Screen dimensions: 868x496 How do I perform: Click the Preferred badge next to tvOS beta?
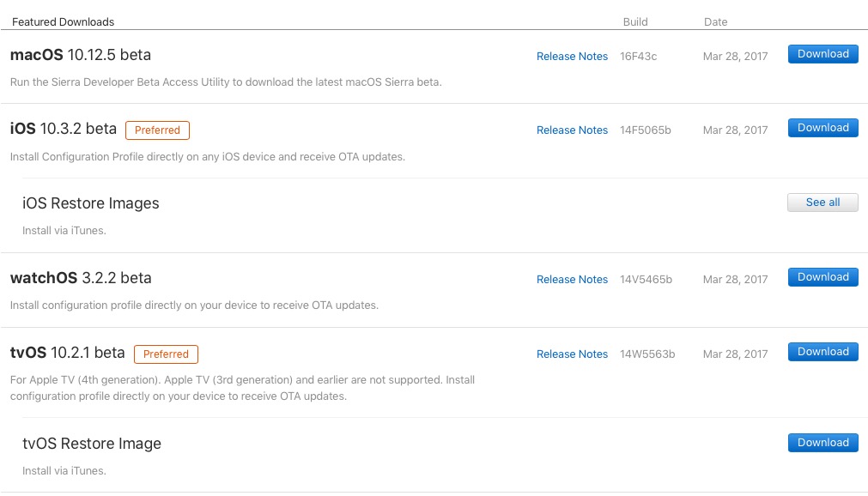[166, 354]
